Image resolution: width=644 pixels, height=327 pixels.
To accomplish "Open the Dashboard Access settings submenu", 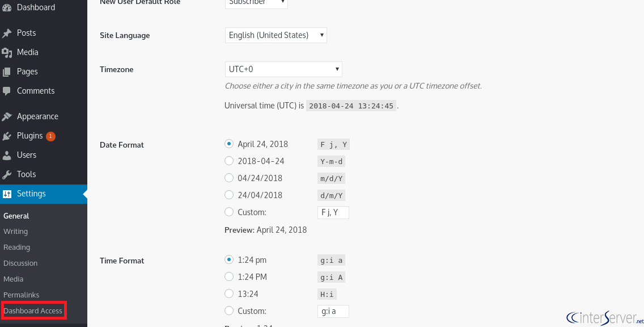I will click(33, 311).
